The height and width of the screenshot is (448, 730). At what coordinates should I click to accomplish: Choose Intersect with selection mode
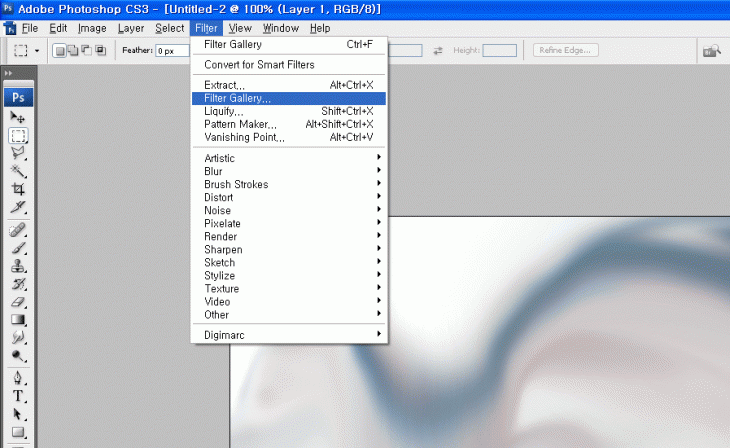click(101, 50)
